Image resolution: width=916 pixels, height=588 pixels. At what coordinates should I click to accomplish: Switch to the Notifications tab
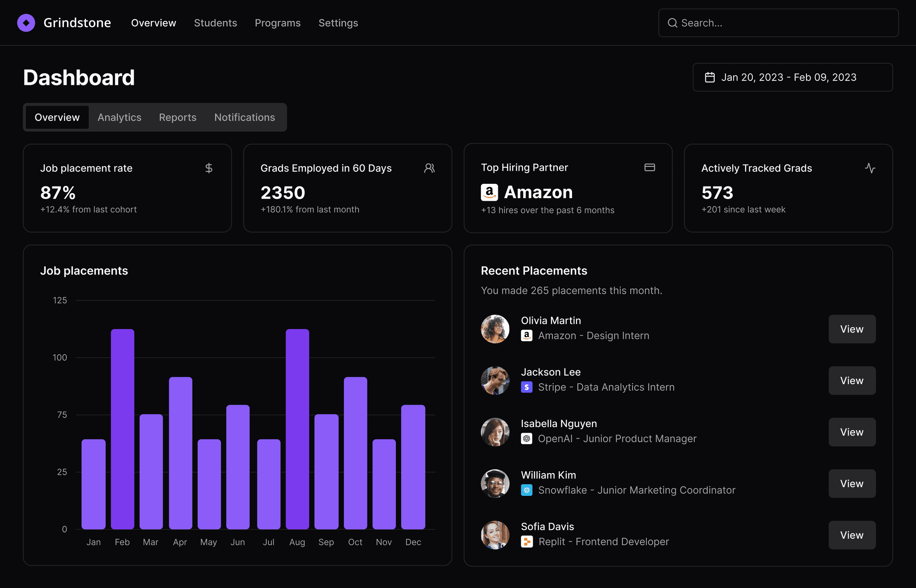coord(245,117)
